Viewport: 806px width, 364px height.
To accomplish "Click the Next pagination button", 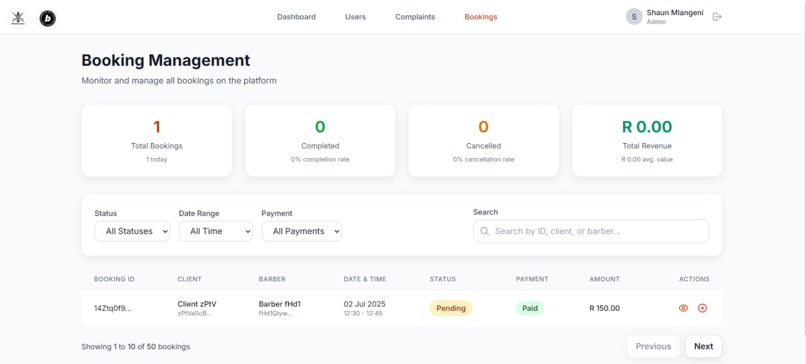I will point(703,347).
